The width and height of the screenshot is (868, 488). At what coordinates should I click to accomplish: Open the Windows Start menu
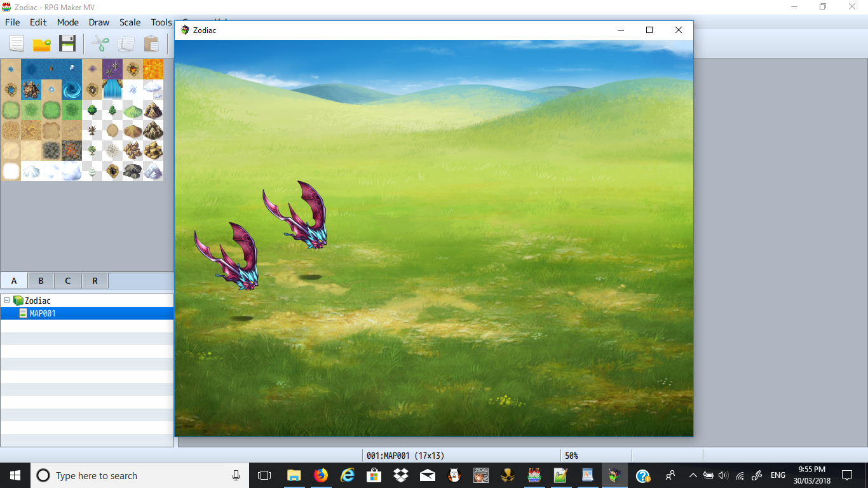15,475
